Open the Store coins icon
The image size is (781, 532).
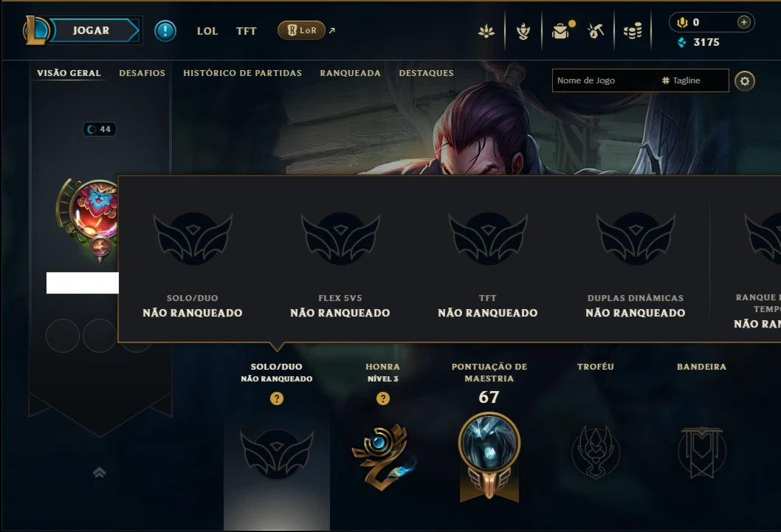click(633, 31)
